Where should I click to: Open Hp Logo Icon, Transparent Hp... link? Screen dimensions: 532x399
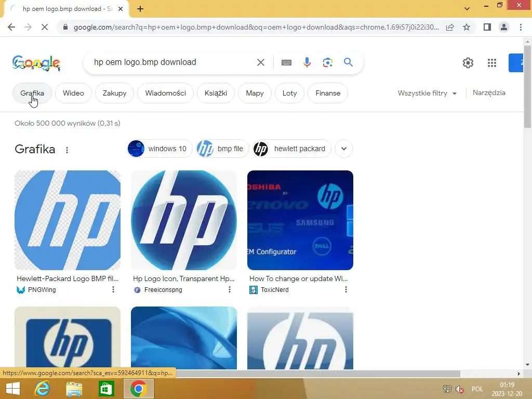(183, 278)
